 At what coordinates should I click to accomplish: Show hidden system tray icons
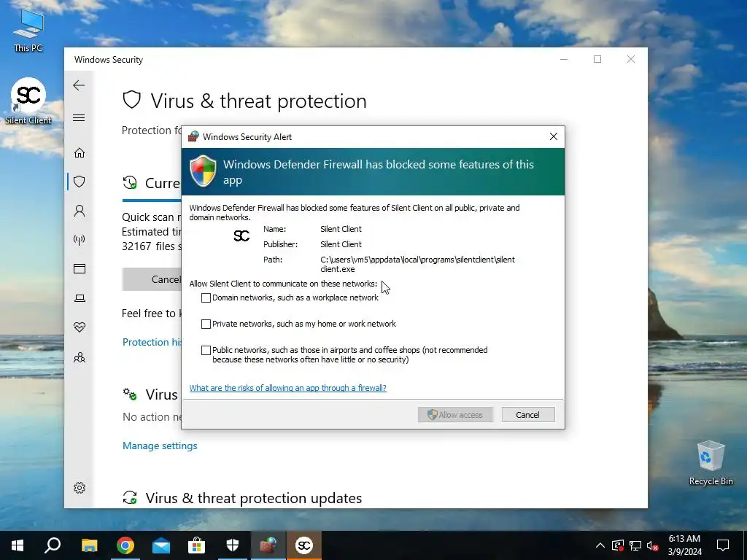click(x=600, y=545)
